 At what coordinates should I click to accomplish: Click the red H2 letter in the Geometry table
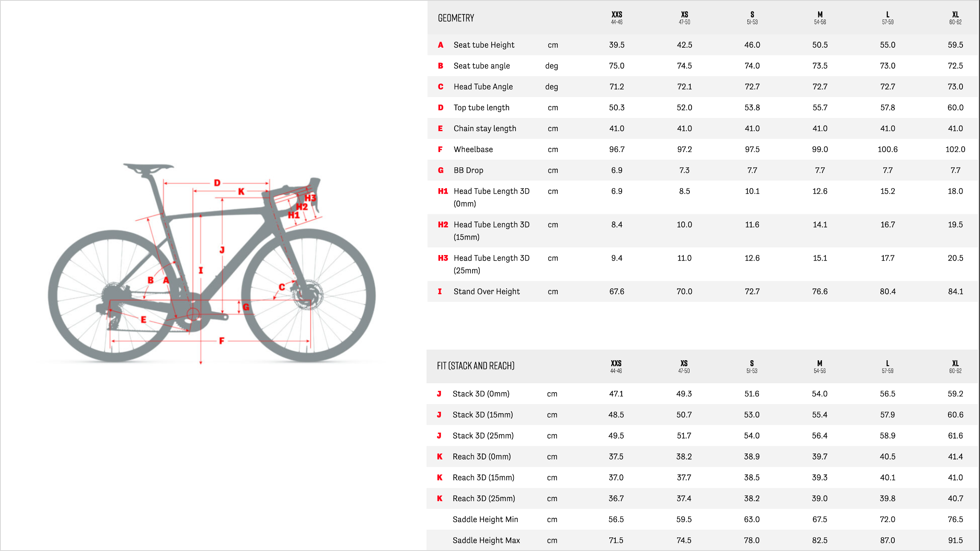[x=443, y=225]
